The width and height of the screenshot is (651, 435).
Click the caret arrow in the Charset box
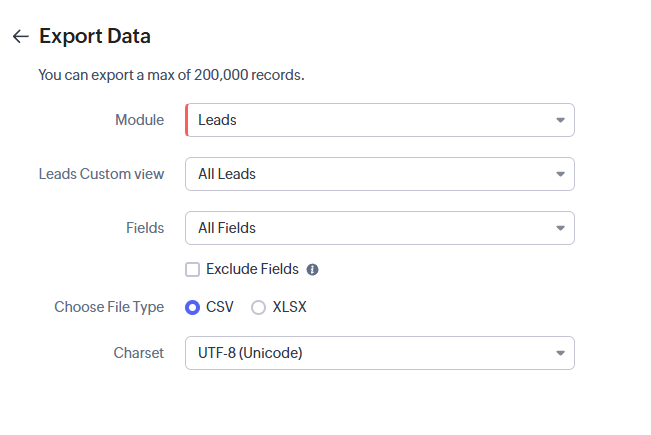pyautogui.click(x=560, y=353)
